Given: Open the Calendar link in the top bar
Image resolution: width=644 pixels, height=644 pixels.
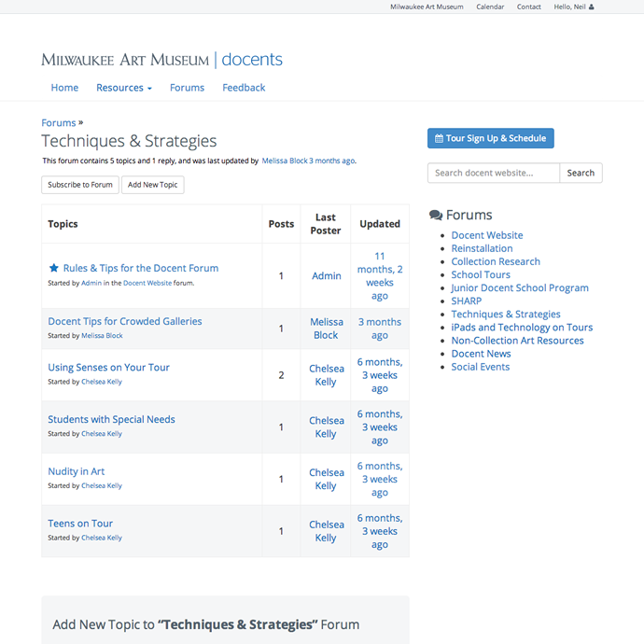Looking at the screenshot, I should pyautogui.click(x=490, y=7).
